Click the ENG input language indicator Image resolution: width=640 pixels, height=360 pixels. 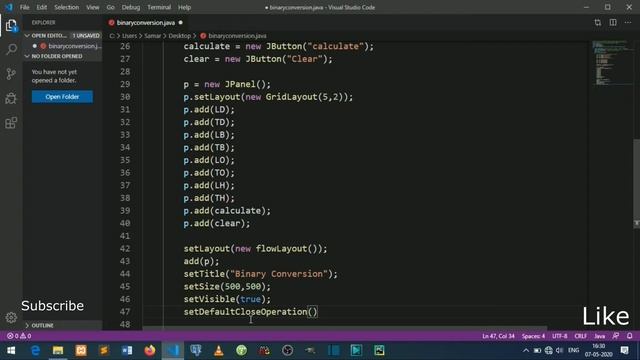point(573,350)
